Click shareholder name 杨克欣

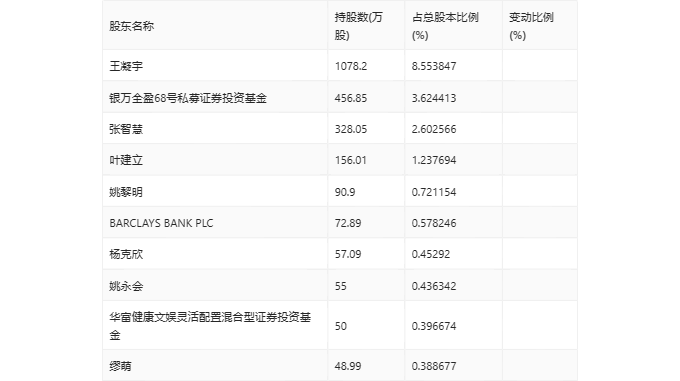coord(126,254)
